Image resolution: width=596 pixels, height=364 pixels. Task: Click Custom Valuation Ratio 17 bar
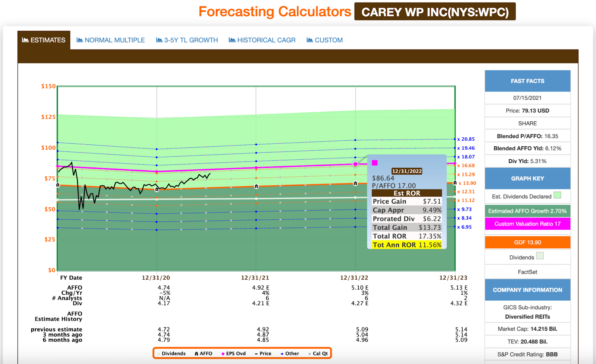tap(527, 224)
